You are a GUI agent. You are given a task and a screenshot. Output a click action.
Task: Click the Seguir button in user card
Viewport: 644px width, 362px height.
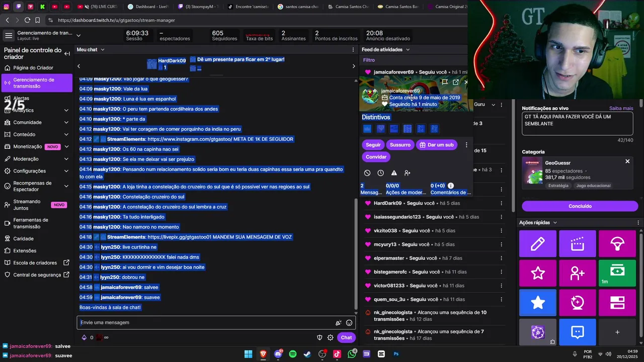click(x=373, y=145)
